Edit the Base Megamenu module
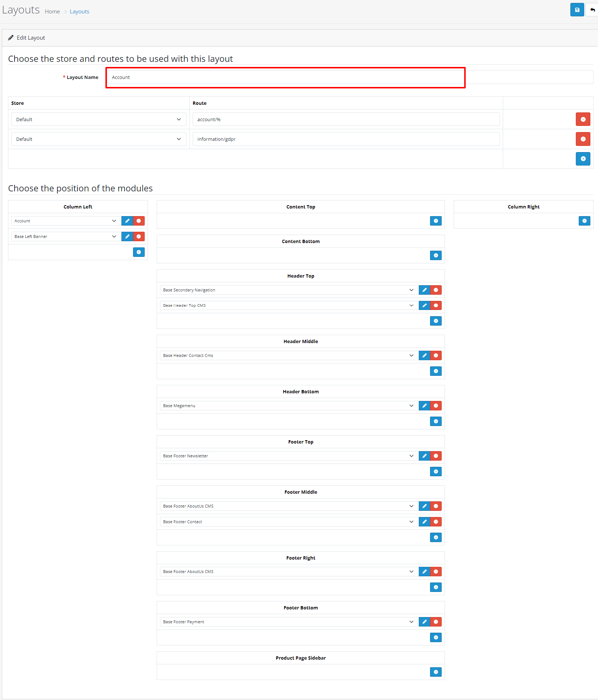The width and height of the screenshot is (598, 700). (x=424, y=406)
